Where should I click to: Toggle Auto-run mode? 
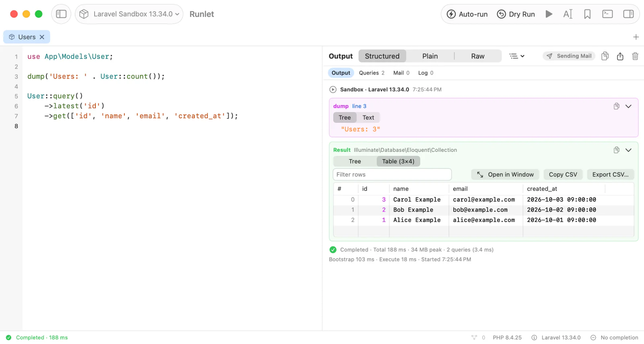coord(467,14)
